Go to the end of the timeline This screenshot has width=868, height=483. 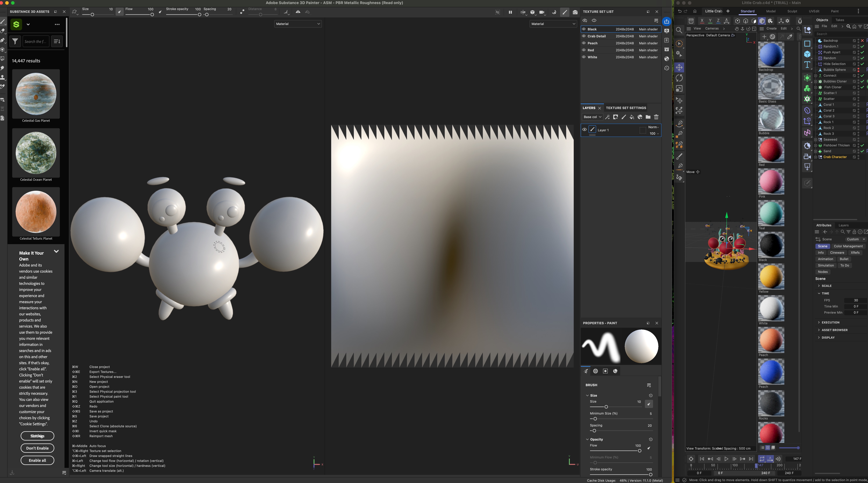(x=751, y=459)
